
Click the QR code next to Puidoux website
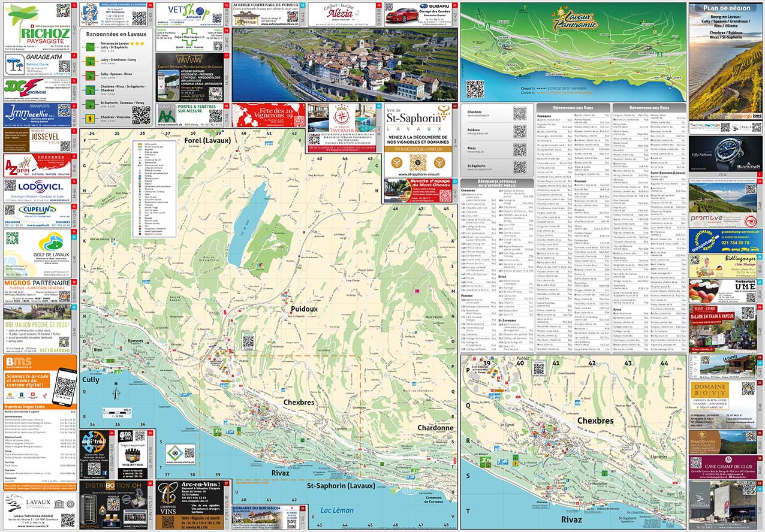pyautogui.click(x=519, y=132)
